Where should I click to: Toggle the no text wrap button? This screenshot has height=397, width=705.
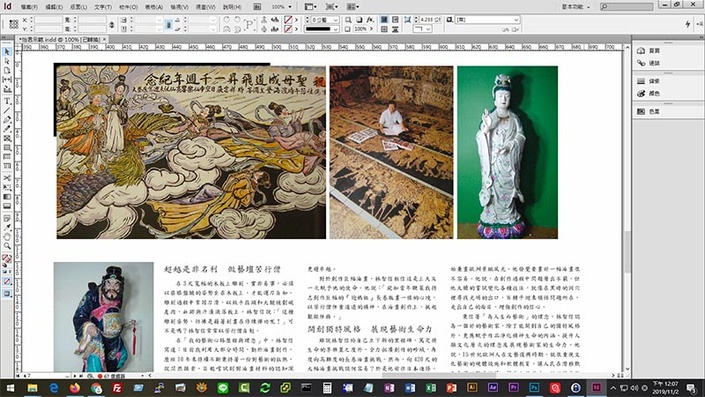click(x=384, y=20)
